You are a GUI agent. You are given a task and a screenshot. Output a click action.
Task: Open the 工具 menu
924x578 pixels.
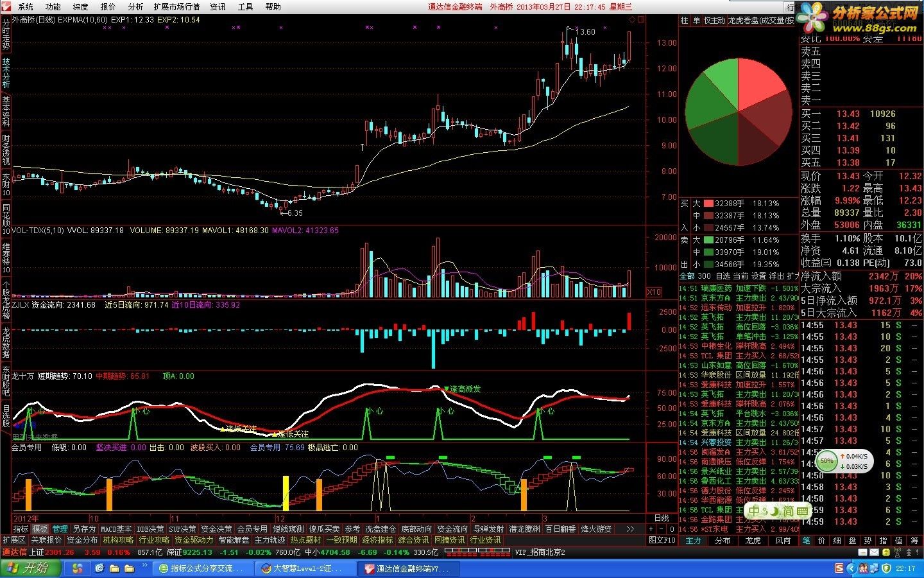[245, 6]
